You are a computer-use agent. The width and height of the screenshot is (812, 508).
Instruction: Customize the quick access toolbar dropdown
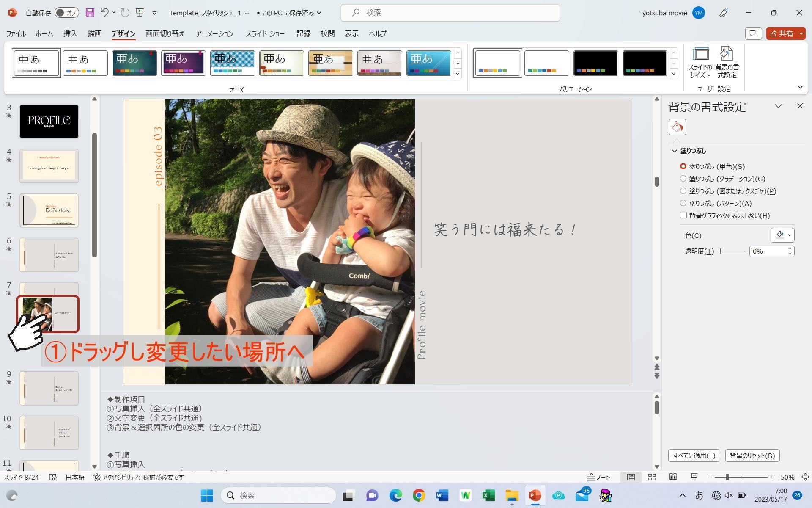pyautogui.click(x=154, y=13)
